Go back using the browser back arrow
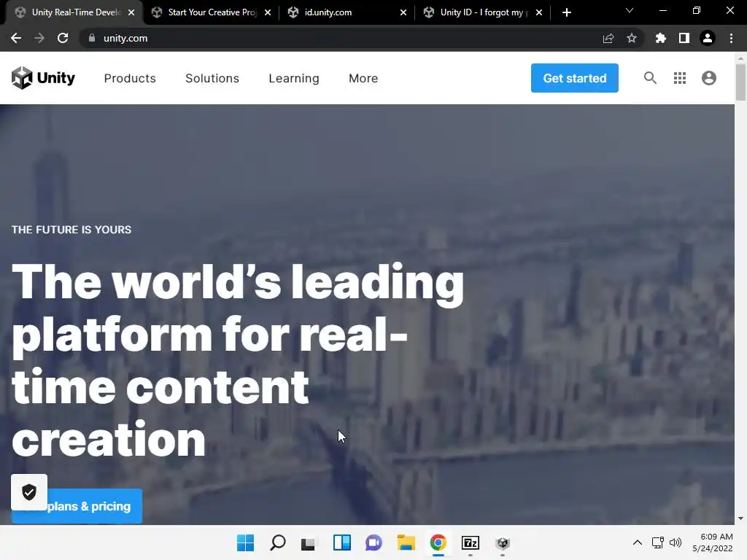Screen dimensions: 747x560 tap(16, 38)
